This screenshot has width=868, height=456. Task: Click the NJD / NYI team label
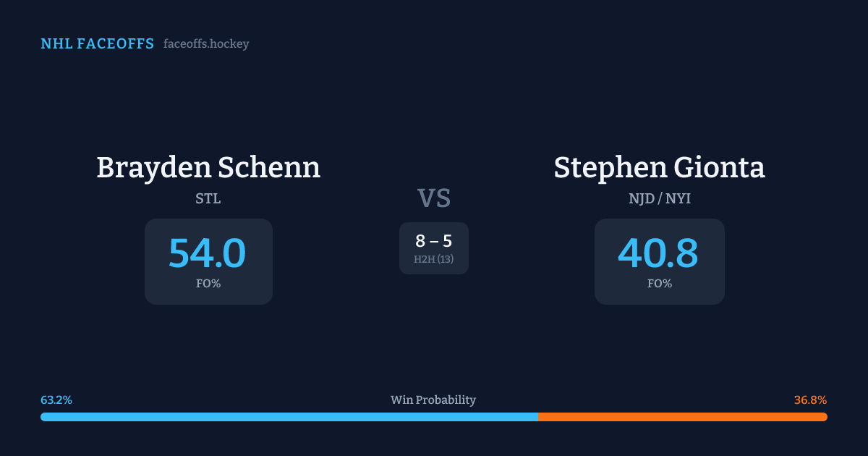tap(659, 198)
